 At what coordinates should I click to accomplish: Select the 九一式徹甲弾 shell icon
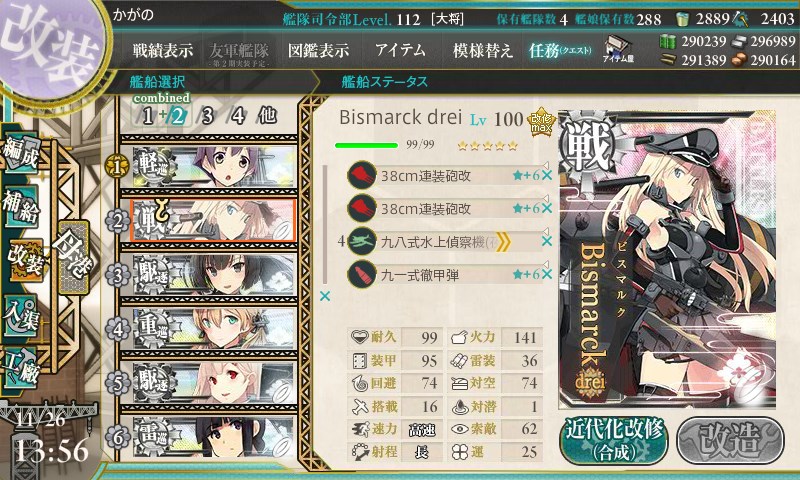(x=362, y=274)
